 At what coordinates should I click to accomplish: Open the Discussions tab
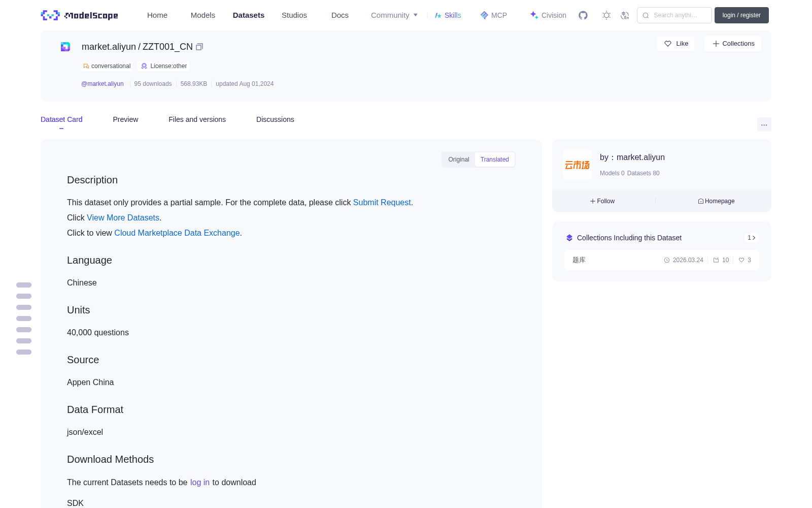point(275,119)
